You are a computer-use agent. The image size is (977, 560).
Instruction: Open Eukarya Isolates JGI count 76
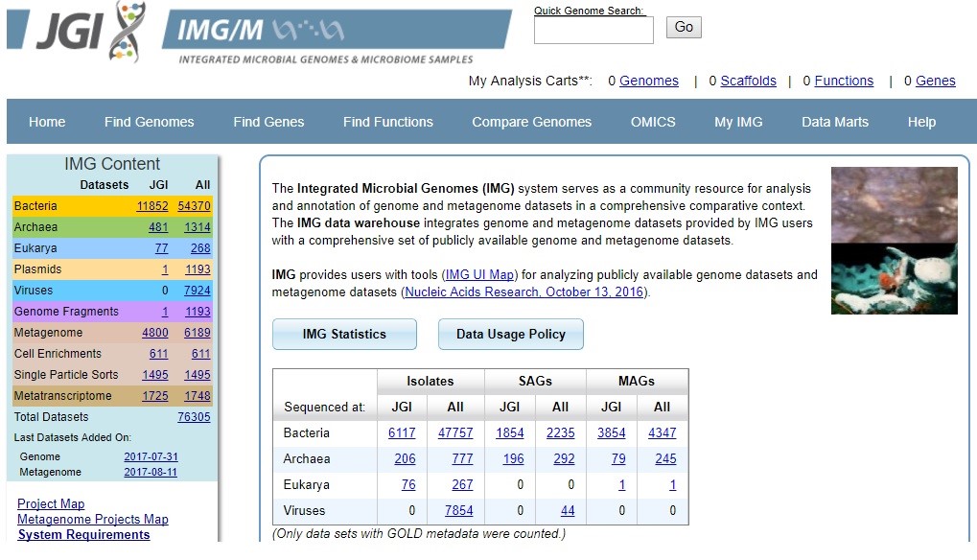pyautogui.click(x=408, y=484)
